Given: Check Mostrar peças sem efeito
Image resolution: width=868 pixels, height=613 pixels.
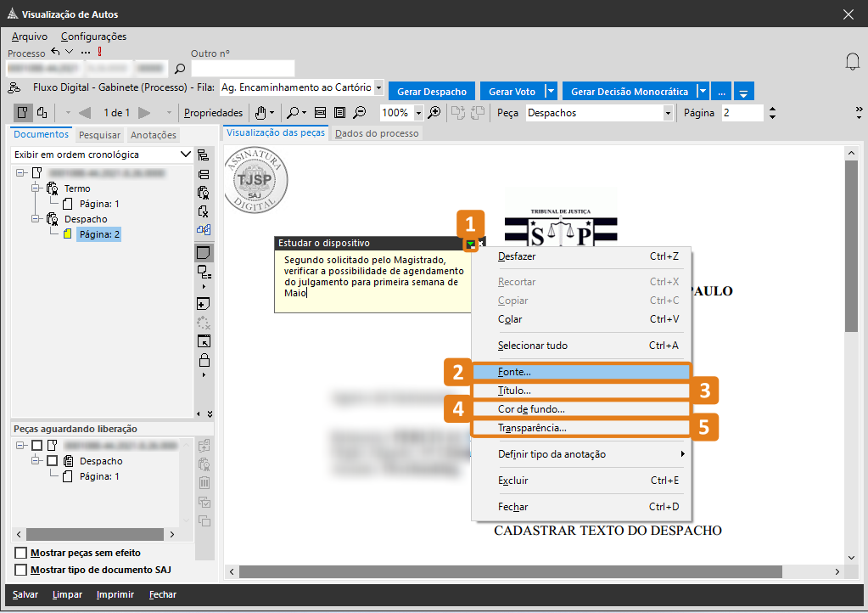Looking at the screenshot, I should point(21,553).
